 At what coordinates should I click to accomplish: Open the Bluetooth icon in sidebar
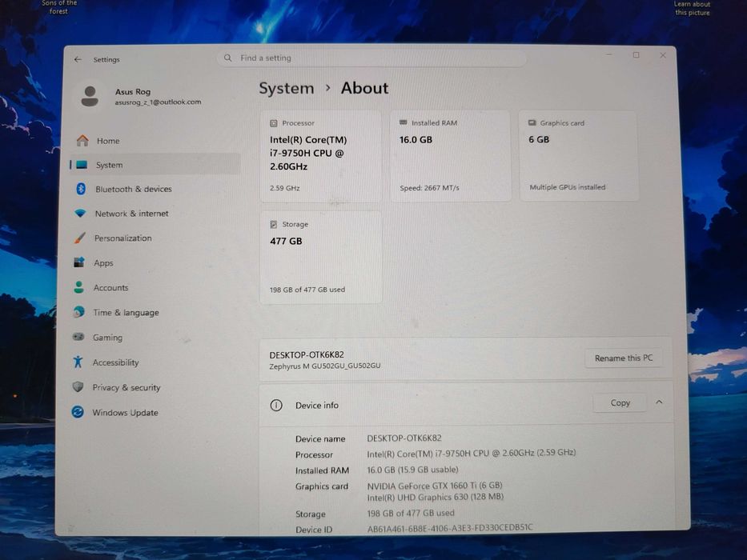pos(81,189)
